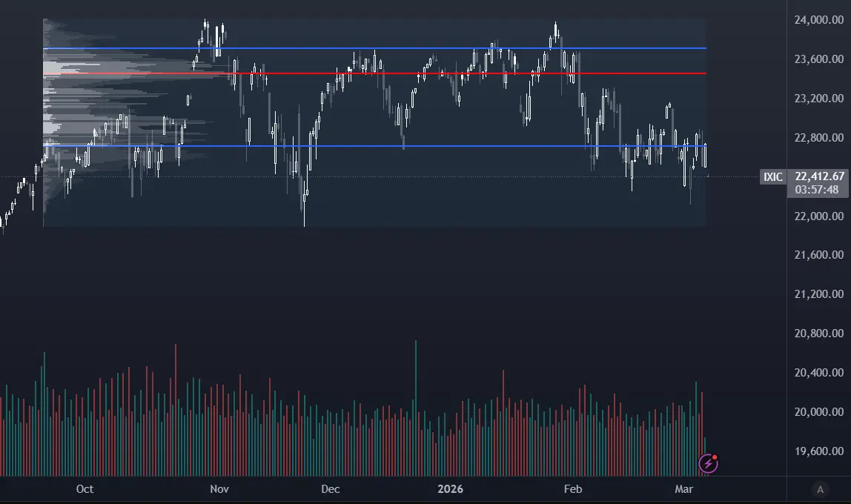851x504 pixels.
Task: Click the 22,800.00 price axis label
Action: [x=819, y=138]
